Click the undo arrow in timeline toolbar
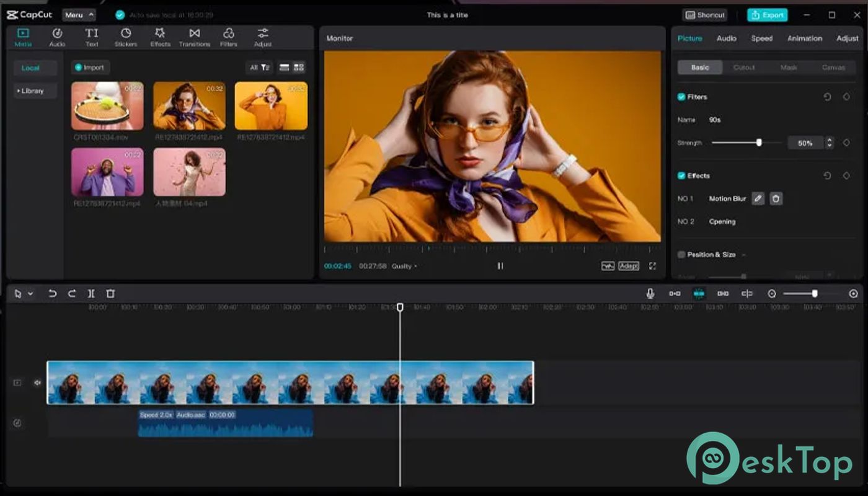868x496 pixels. point(53,294)
